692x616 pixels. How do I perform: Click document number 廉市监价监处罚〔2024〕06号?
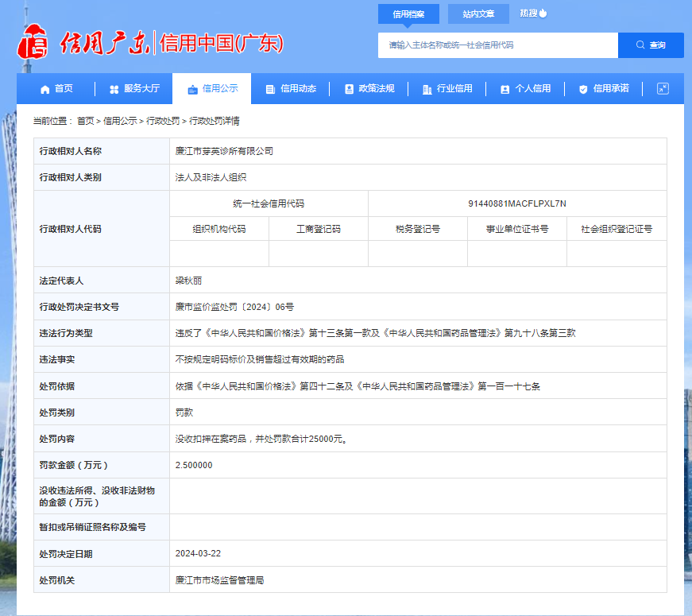pos(234,307)
